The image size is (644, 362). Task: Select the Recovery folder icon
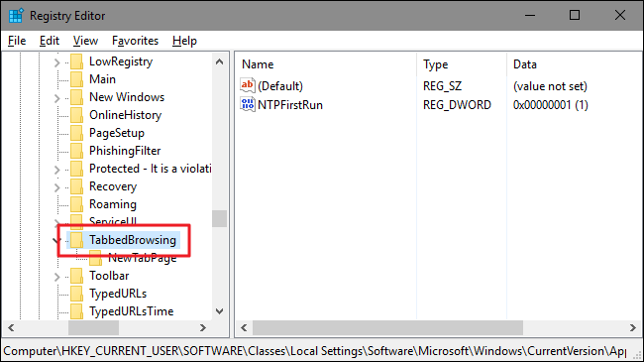(x=76, y=186)
